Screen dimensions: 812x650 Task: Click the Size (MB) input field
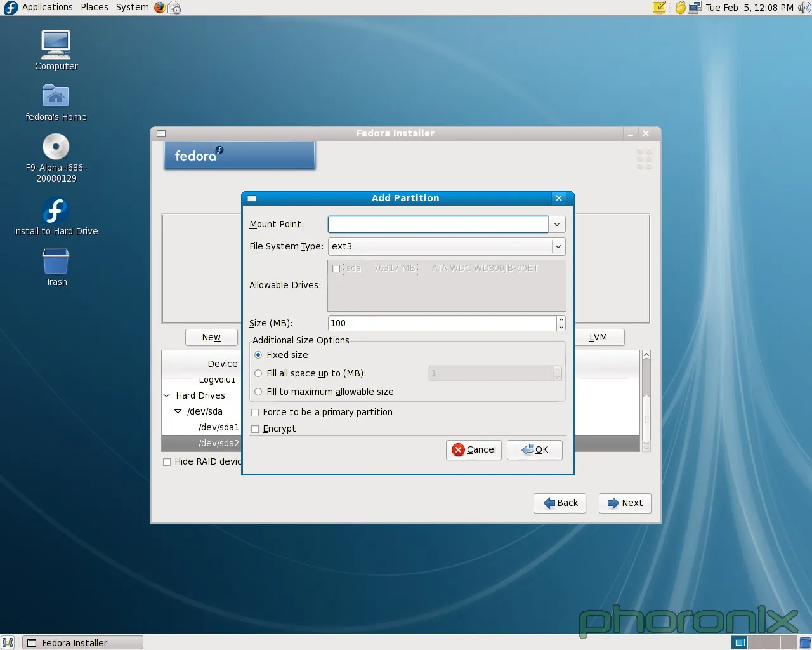(443, 323)
